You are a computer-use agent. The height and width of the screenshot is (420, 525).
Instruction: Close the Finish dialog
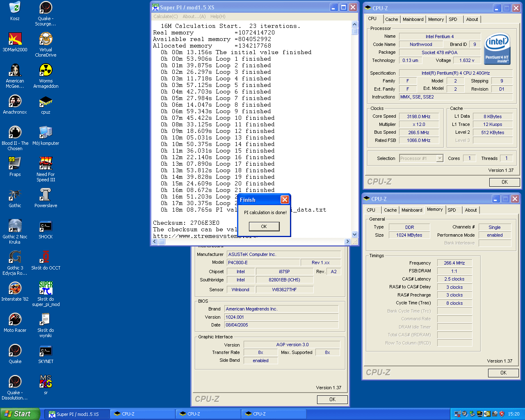(285, 200)
